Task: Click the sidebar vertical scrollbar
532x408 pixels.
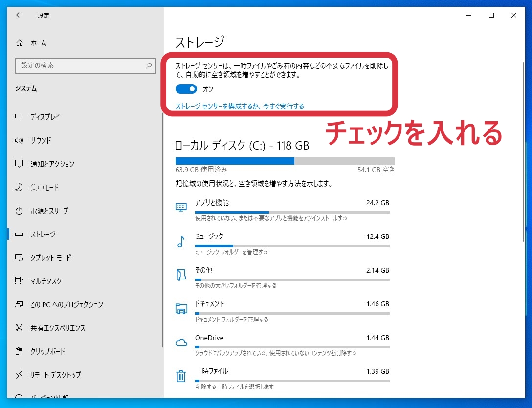Action: tap(162, 230)
